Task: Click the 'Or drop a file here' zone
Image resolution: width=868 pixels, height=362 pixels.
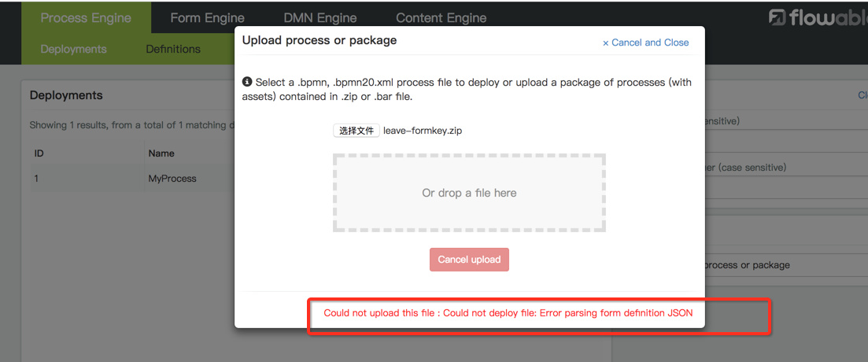Action: click(469, 193)
